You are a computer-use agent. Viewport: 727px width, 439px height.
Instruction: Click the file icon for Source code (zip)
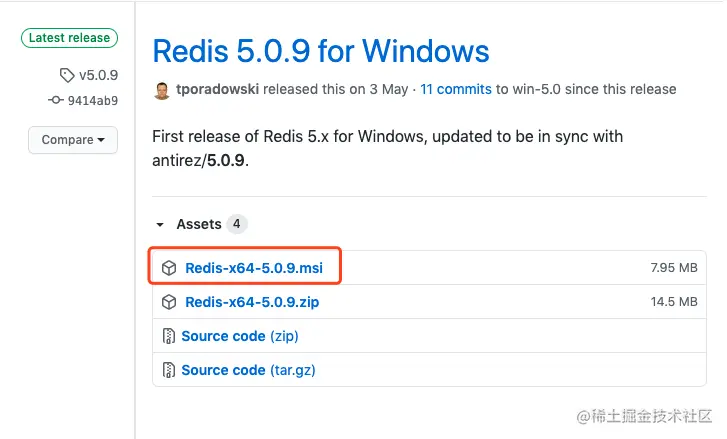tap(169, 336)
